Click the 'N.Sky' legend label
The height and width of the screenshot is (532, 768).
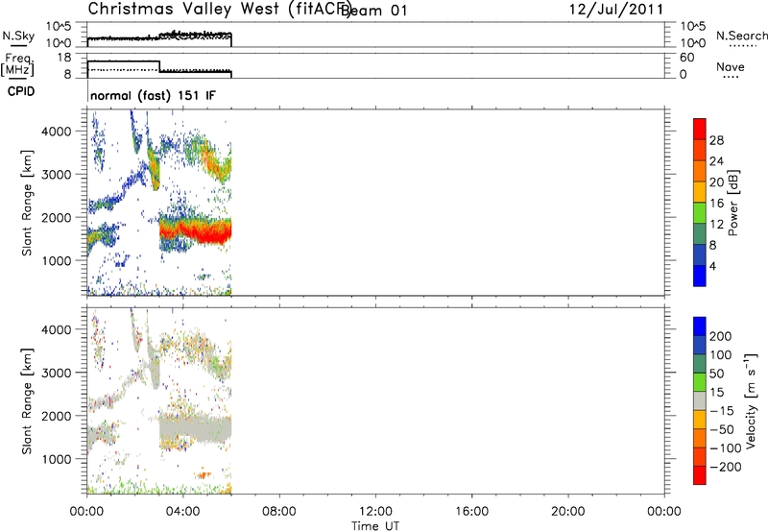tap(18, 36)
